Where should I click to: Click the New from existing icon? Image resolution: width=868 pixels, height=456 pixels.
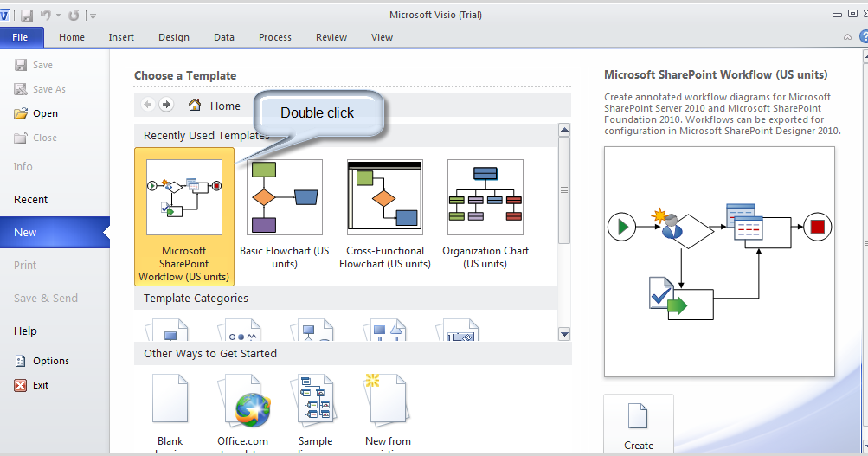point(387,401)
